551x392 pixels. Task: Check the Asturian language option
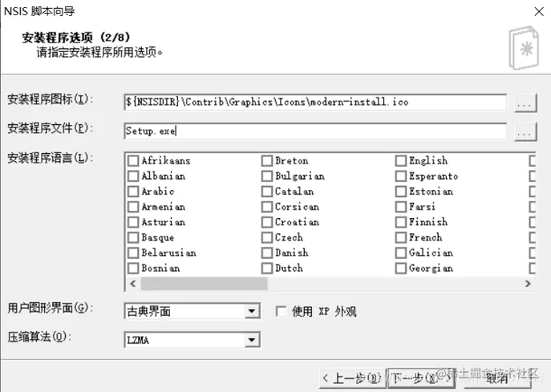[x=133, y=222]
